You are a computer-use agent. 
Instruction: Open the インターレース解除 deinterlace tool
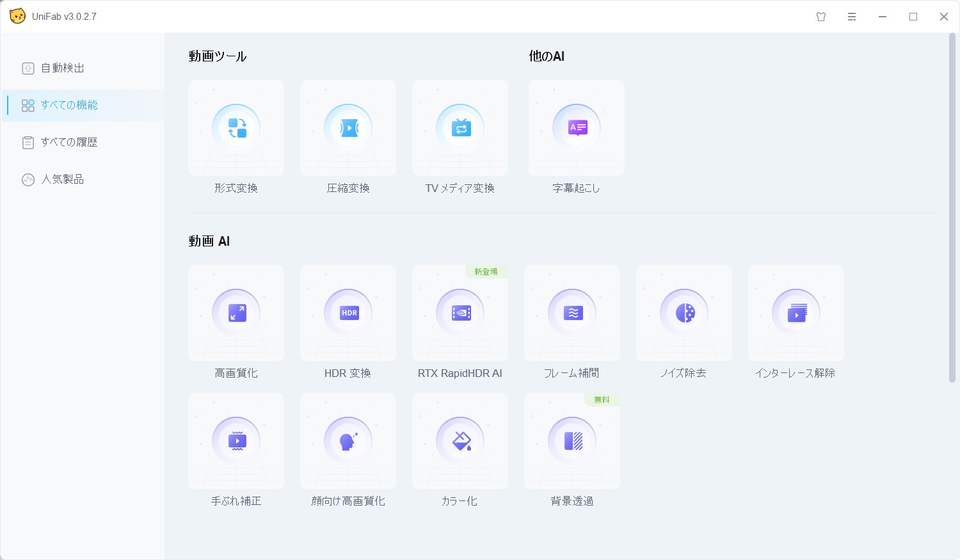point(796,314)
